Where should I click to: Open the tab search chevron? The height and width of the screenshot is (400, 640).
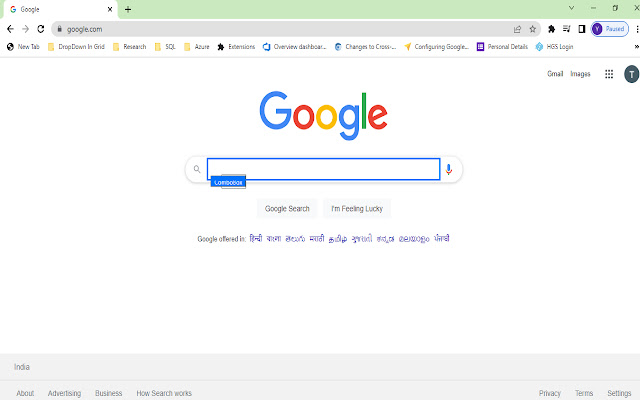pos(571,8)
